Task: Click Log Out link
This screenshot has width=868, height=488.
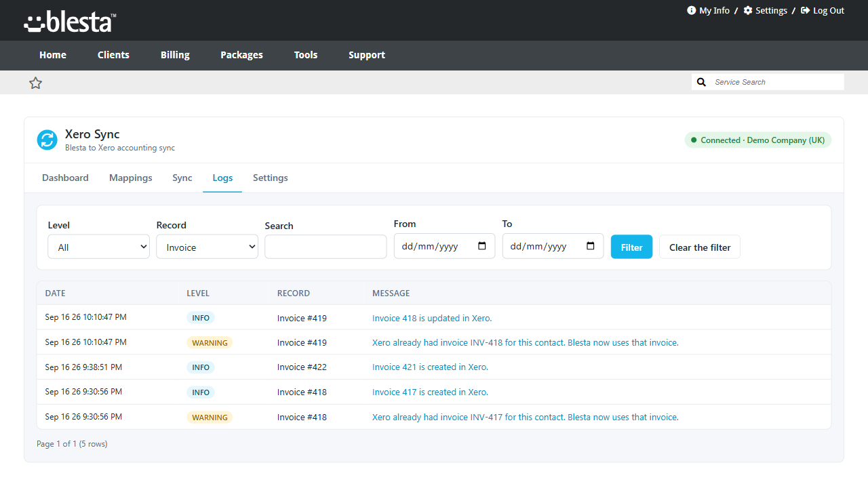Action: [x=823, y=10]
